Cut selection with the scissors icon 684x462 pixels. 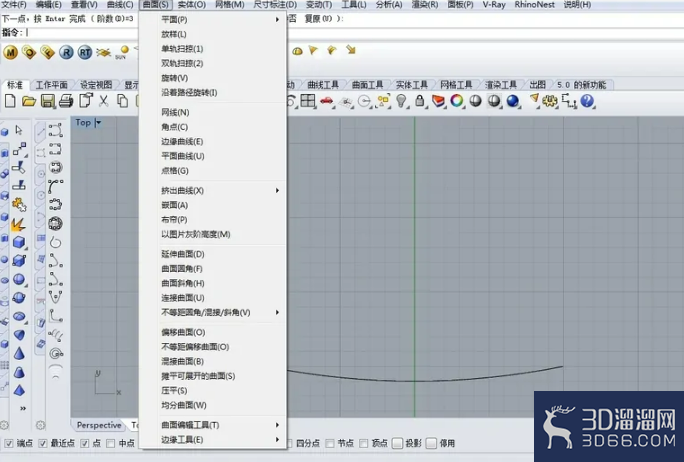[x=103, y=101]
